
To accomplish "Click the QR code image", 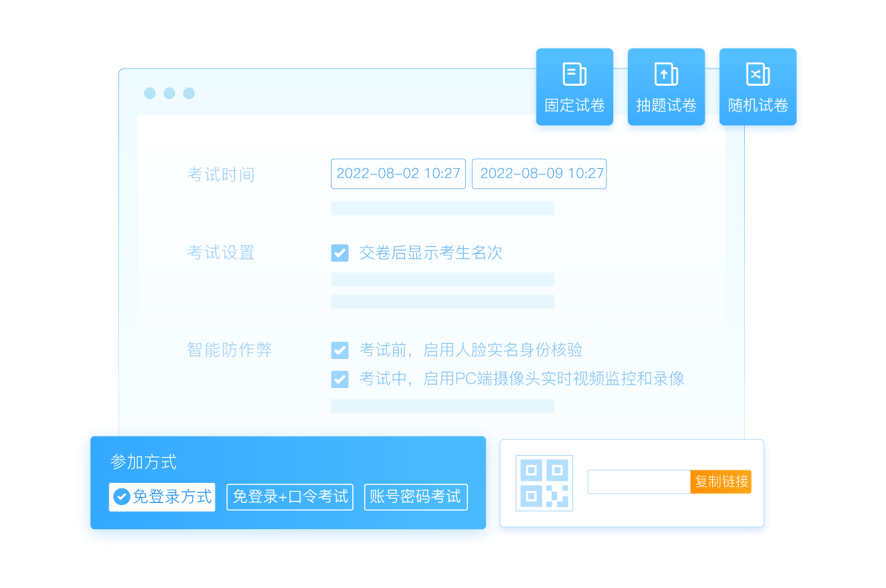I will pos(544,483).
